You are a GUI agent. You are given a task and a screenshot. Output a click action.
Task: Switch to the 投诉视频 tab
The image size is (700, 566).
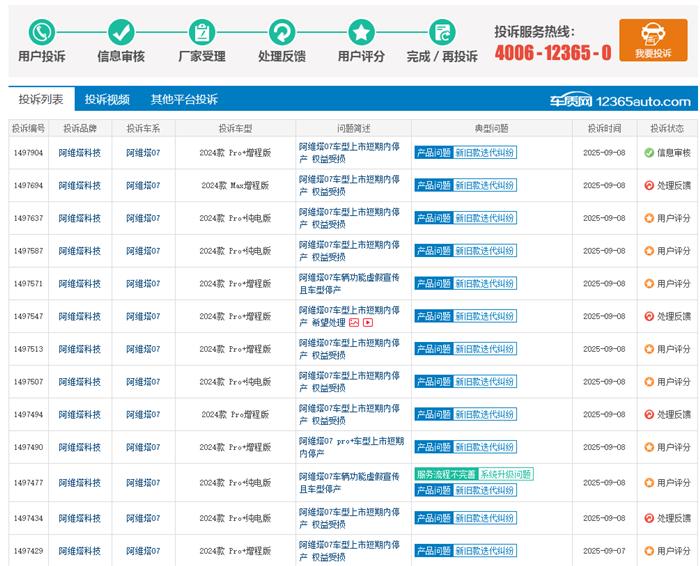pos(107,100)
